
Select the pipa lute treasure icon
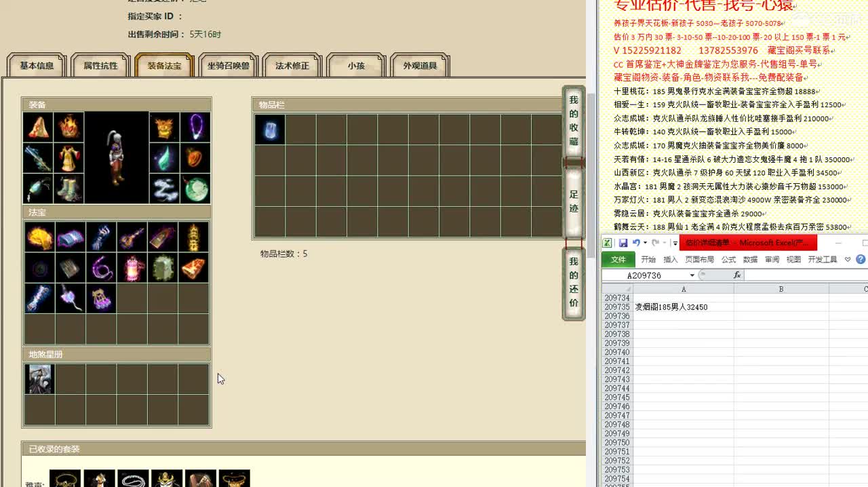point(132,237)
